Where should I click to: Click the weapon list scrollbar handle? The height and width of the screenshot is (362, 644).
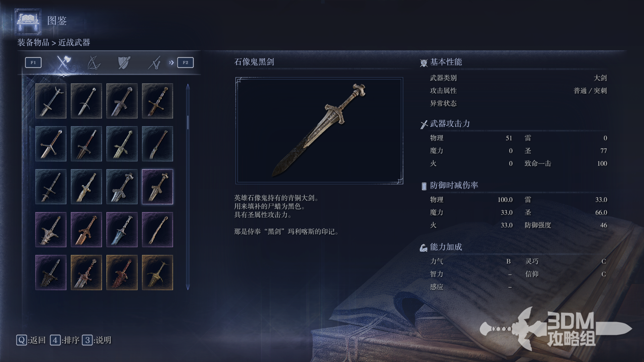coord(188,122)
